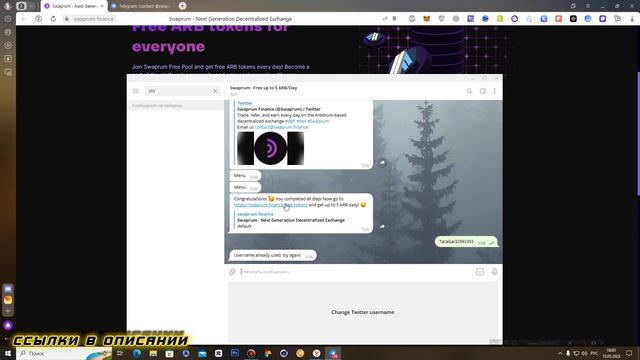This screenshot has height=360, width=640.
Task: Select 'Username already used, try again' message
Action: click(x=273, y=256)
